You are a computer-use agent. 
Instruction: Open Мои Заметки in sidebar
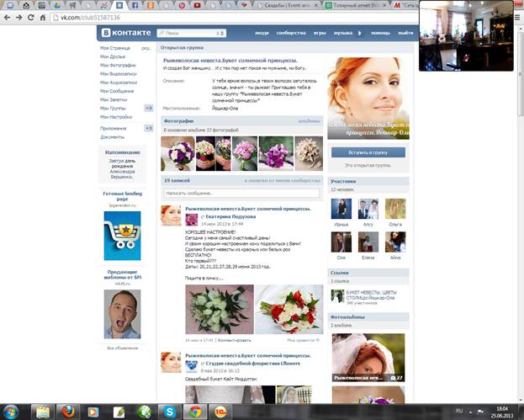(x=114, y=99)
